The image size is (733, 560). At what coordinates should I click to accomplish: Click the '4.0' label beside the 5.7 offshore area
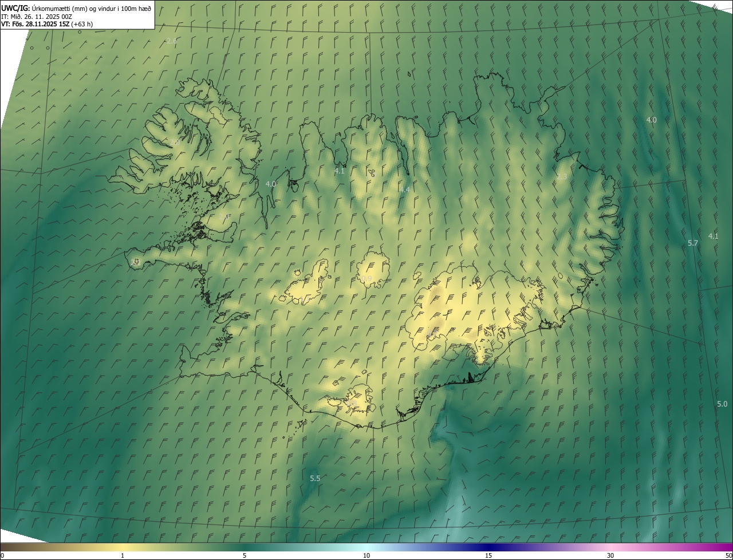coord(652,120)
